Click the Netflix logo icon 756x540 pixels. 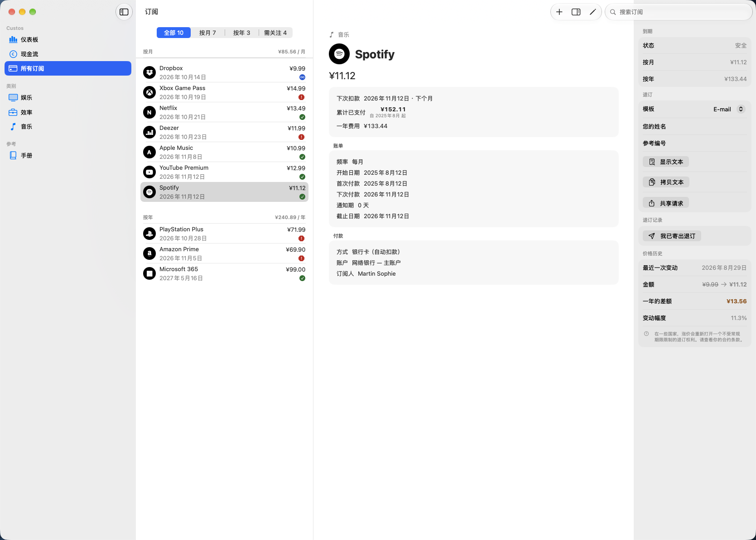point(149,112)
